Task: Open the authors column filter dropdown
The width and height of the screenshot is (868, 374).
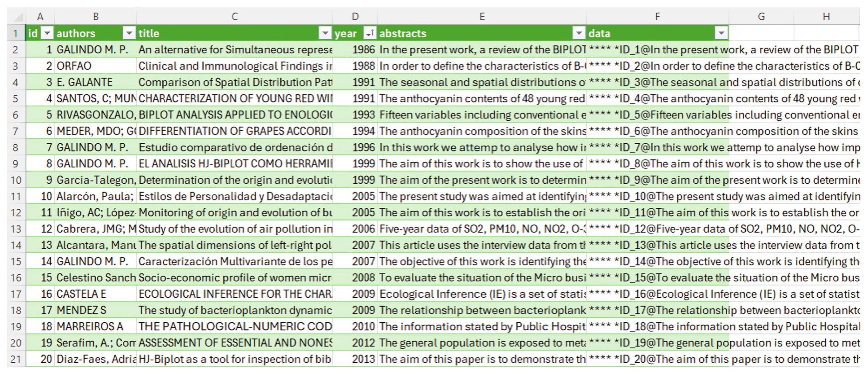Action: [x=129, y=33]
